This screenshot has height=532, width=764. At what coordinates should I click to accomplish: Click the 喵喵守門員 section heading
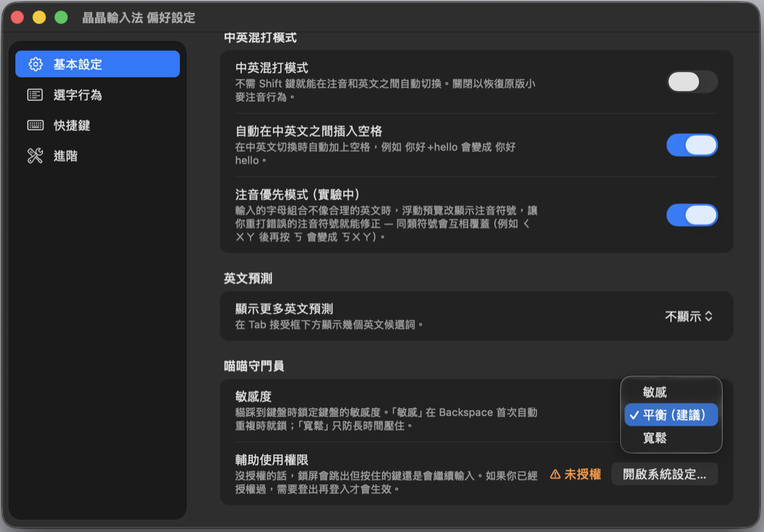(x=254, y=366)
